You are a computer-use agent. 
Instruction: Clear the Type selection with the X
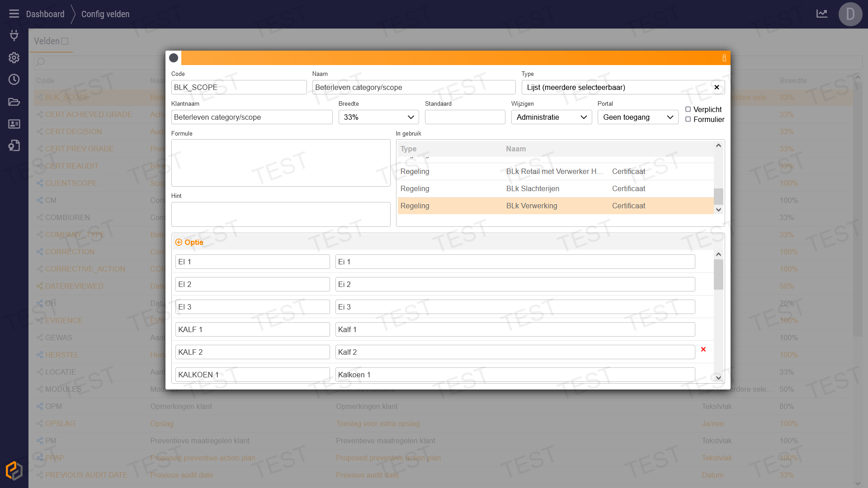(717, 87)
